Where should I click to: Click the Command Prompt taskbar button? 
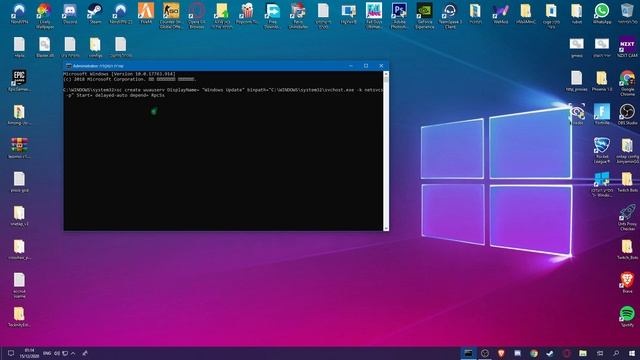tap(469, 353)
